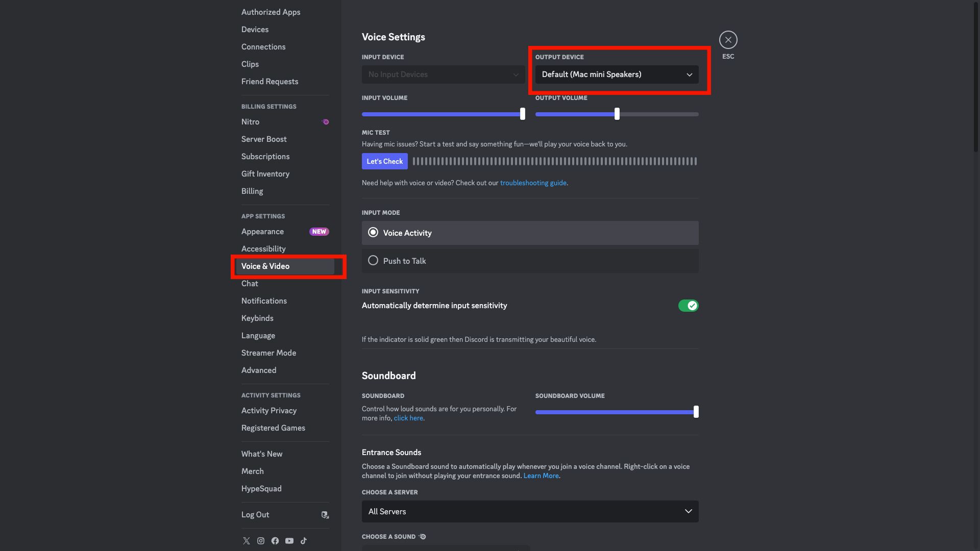This screenshot has width=980, height=551.
Task: Select Voice Activity input mode
Action: point(372,233)
